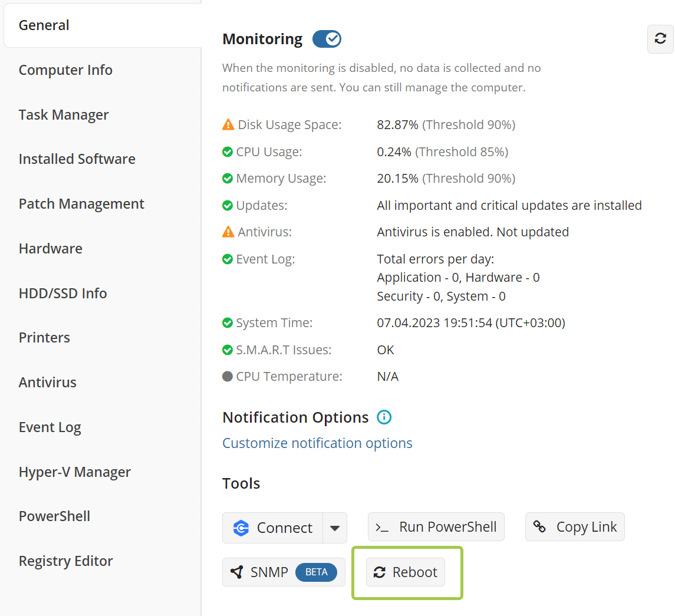Click the Event Log green check icon

pos(228,259)
